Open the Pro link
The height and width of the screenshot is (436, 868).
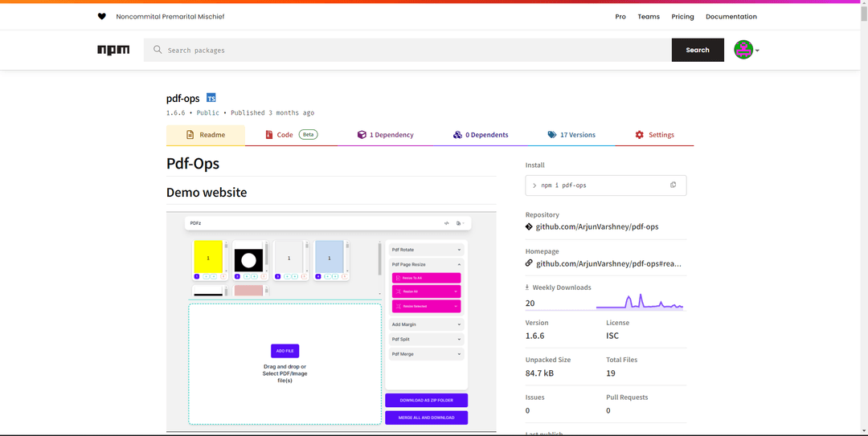[620, 17]
